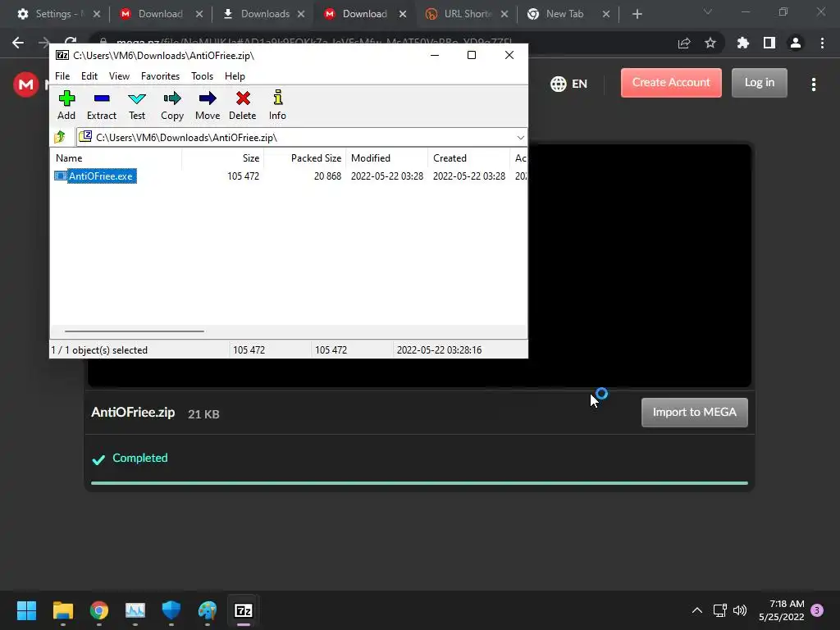Switch to Chrome in the taskbar

point(99,610)
